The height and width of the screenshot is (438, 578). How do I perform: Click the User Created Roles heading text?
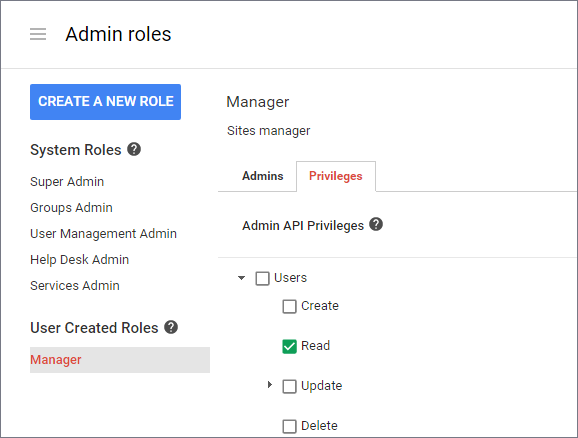[94, 328]
